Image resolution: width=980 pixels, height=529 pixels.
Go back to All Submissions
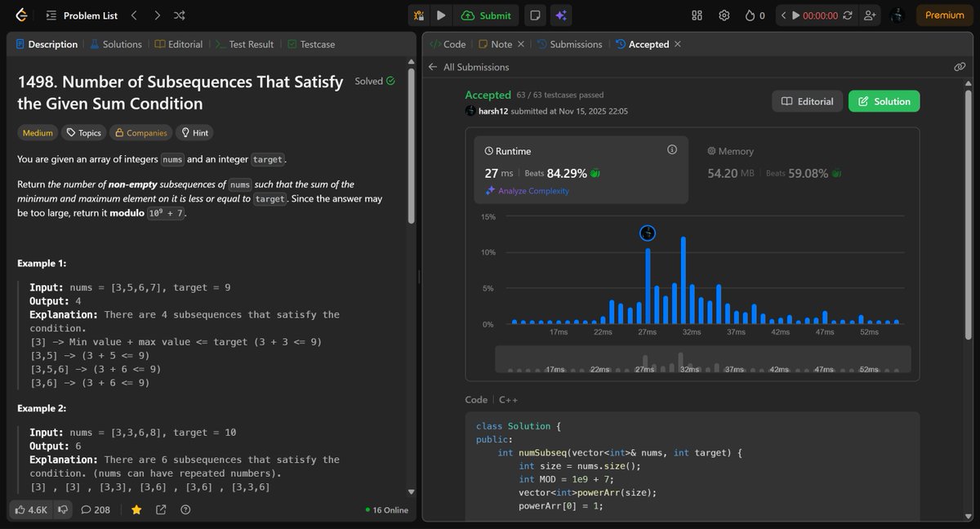pos(469,67)
